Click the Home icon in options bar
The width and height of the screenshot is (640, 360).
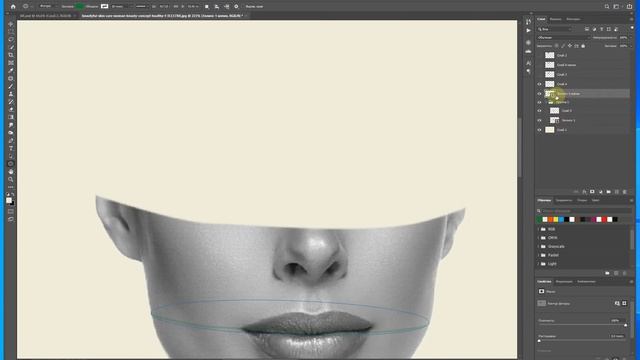coord(13,7)
